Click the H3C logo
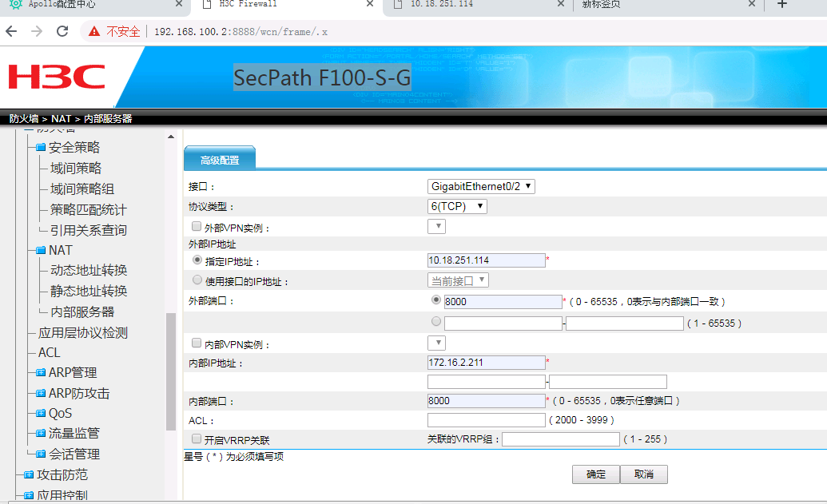The image size is (827, 504). [x=57, y=77]
